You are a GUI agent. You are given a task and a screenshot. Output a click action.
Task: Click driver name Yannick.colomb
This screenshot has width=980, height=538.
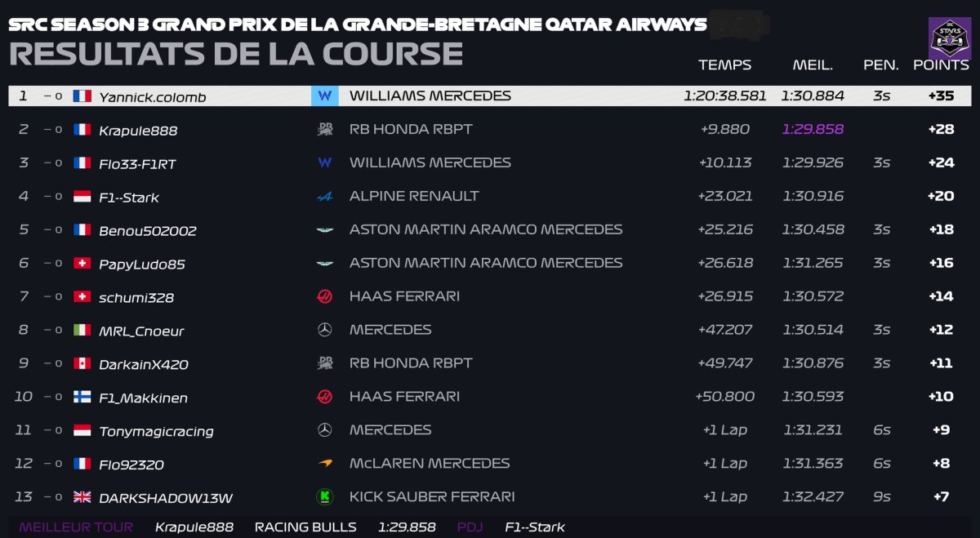click(x=153, y=97)
